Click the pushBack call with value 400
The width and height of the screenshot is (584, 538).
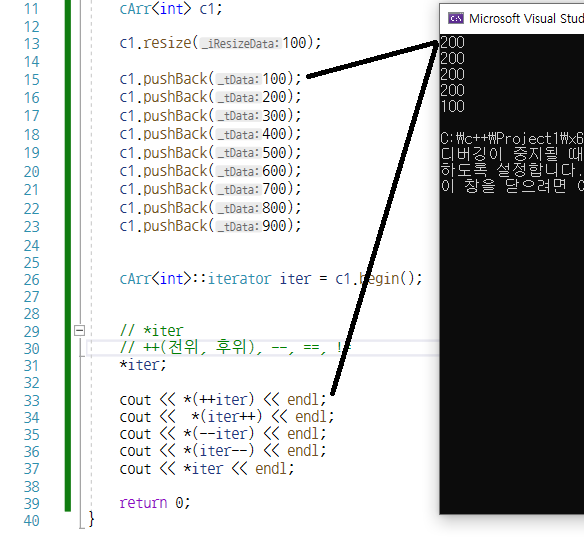click(x=210, y=134)
